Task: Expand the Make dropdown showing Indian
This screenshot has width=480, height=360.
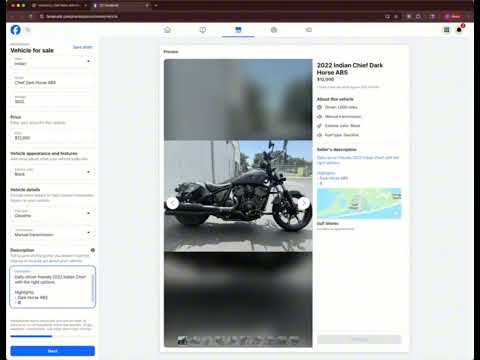Action: (x=52, y=61)
